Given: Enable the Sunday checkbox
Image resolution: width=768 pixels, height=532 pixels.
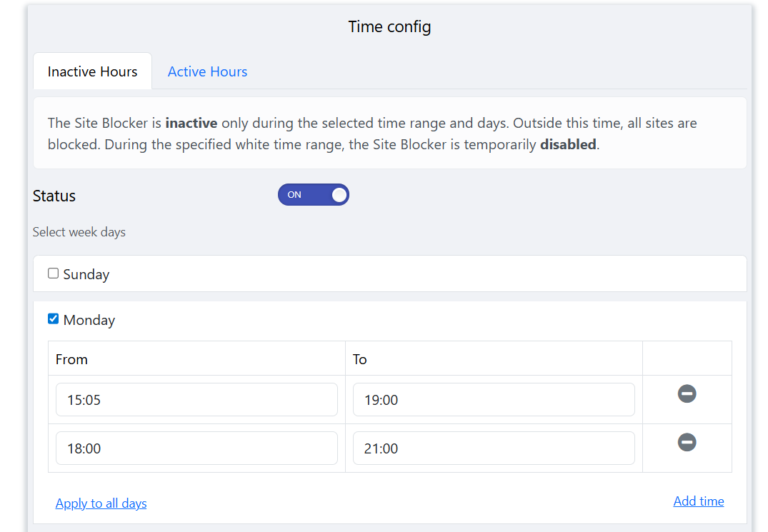Looking at the screenshot, I should [x=54, y=273].
